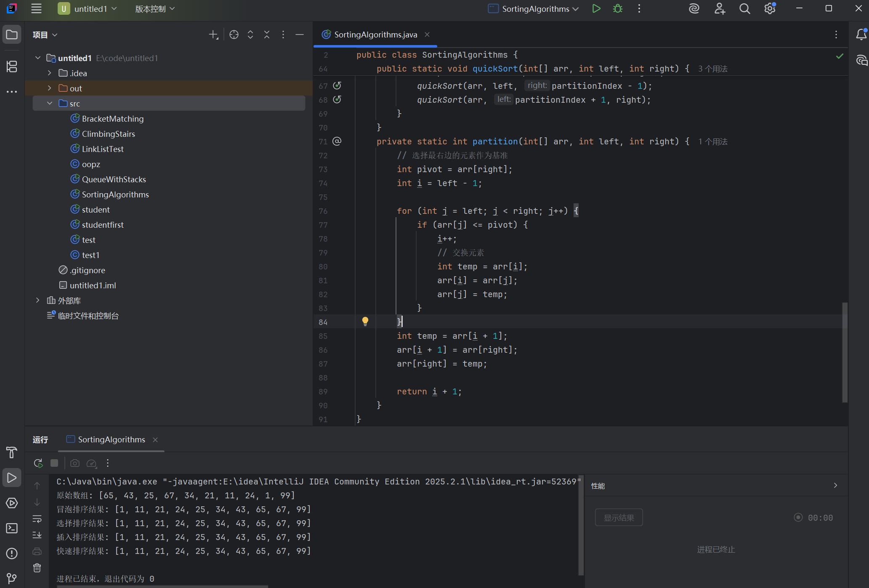This screenshot has width=869, height=588.
Task: Open Search Everywhere magnifier
Action: [744, 8]
